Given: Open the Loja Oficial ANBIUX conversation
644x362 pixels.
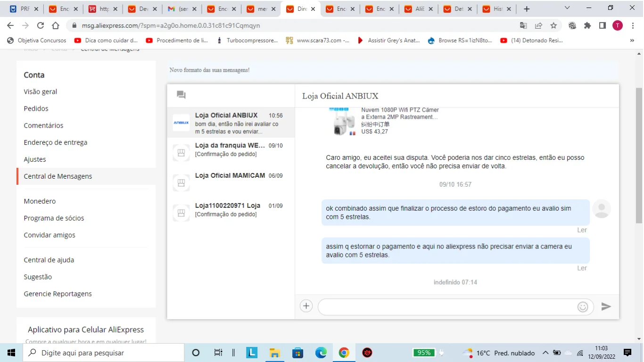Looking at the screenshot, I should point(231,123).
